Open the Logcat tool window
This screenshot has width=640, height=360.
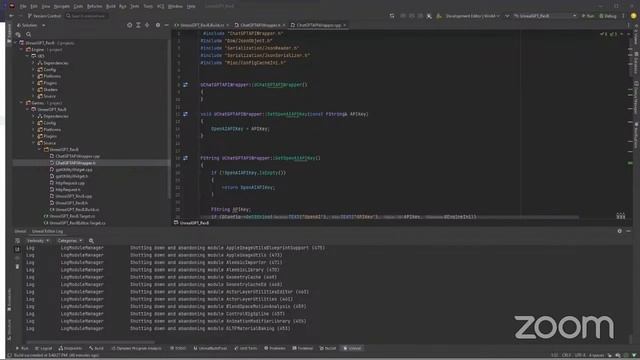pyautogui.click(x=44, y=349)
